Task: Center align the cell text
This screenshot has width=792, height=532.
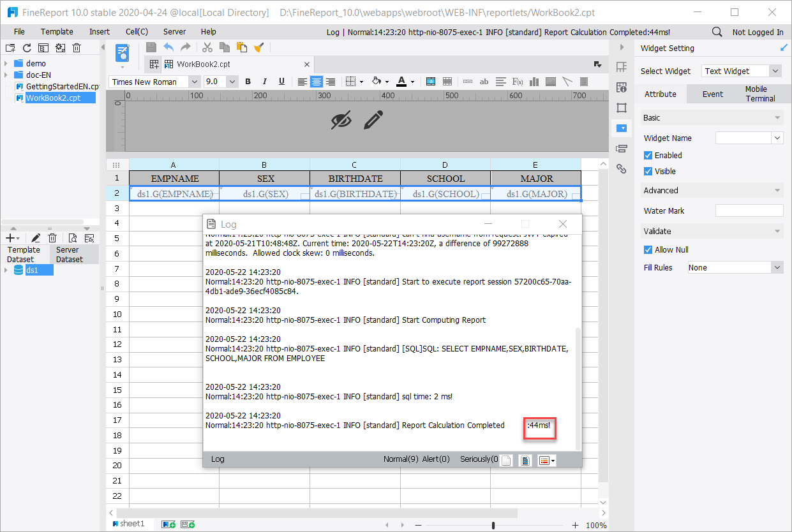Action: point(317,82)
